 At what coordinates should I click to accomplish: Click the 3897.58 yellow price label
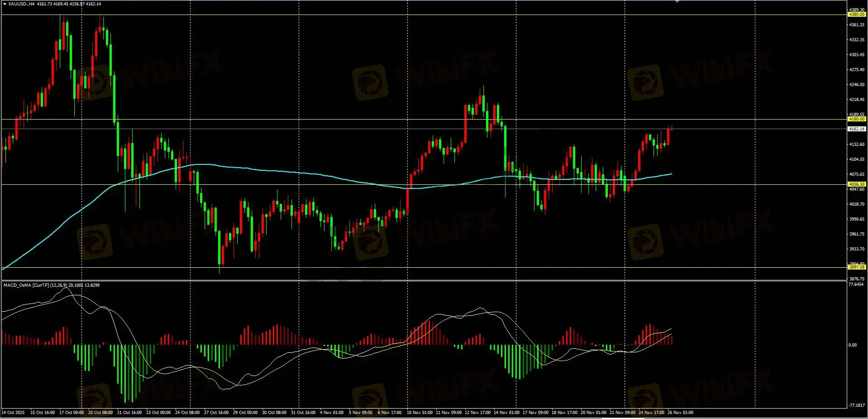[x=856, y=267]
